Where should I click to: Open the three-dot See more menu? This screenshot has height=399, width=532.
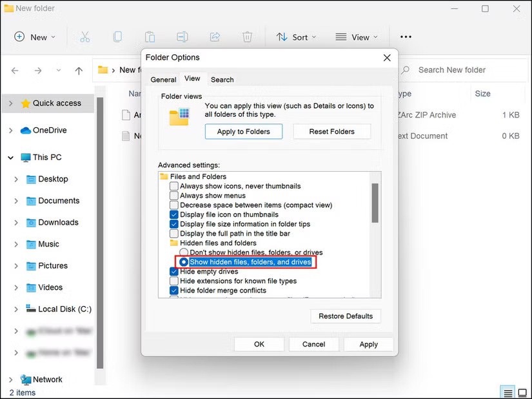(x=406, y=37)
